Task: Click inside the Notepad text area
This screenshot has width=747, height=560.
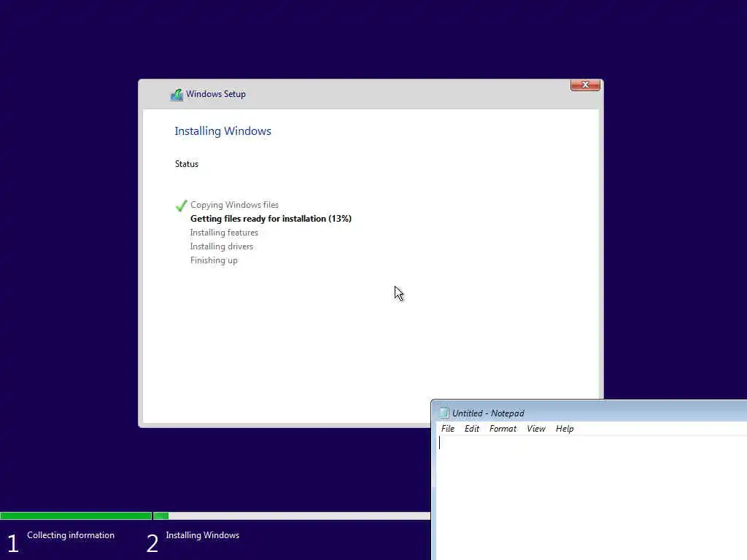Action: tap(592, 497)
